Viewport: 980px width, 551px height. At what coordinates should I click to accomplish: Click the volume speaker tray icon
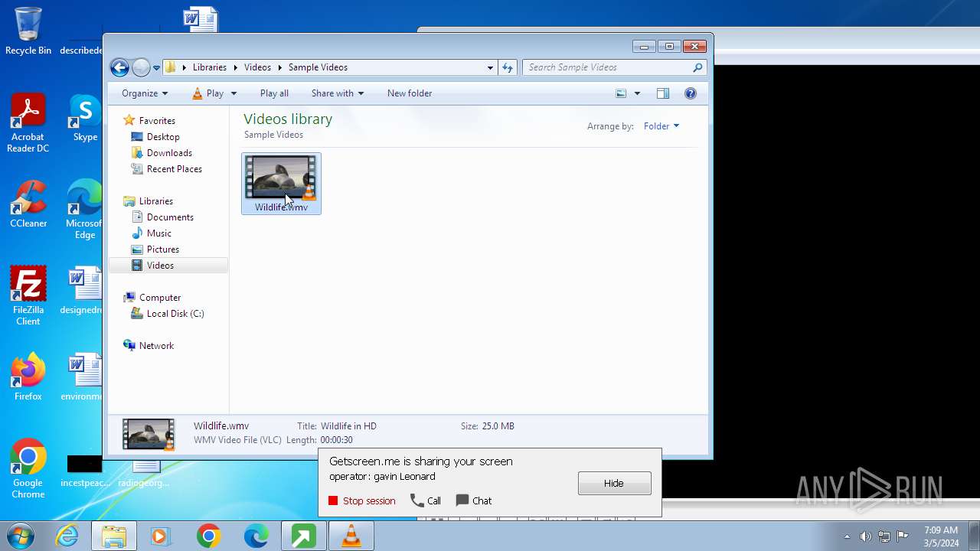866,536
